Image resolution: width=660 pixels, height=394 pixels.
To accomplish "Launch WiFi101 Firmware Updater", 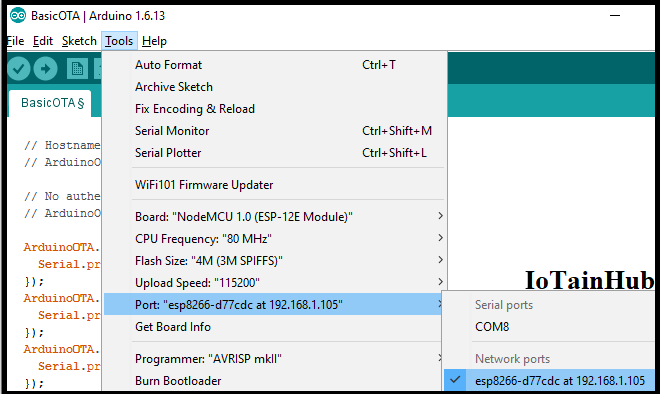I will tap(274, 185).
